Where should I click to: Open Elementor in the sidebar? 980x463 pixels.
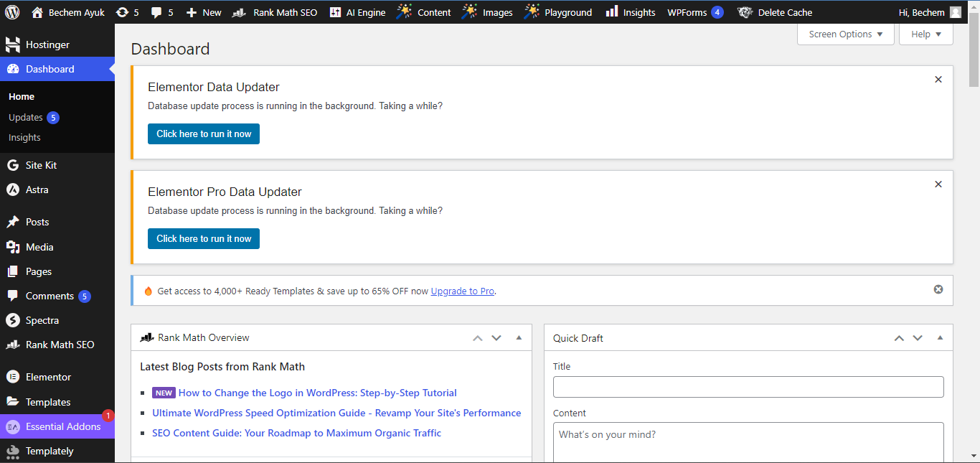tap(57, 377)
